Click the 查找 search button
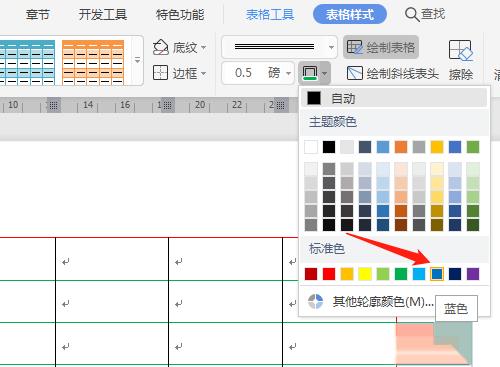 425,14
